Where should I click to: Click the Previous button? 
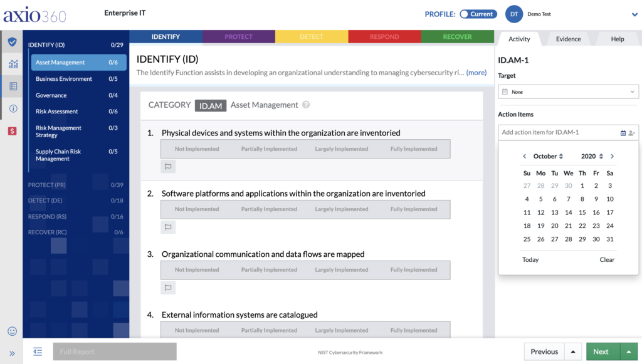point(544,351)
